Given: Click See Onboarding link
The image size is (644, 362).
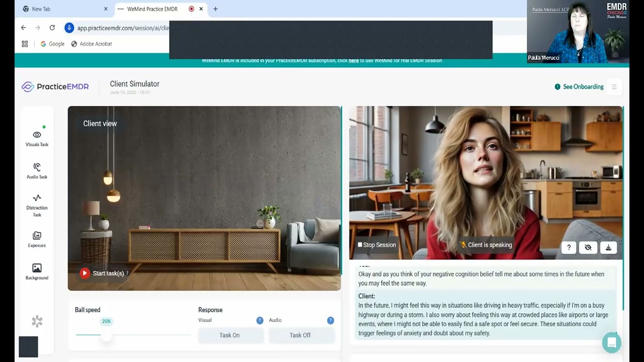Looking at the screenshot, I should (579, 86).
